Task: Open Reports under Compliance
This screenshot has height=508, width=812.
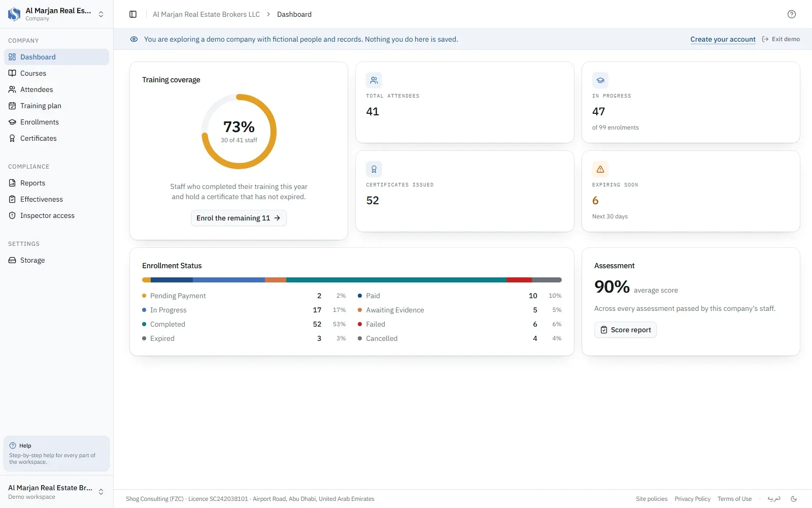Action: [x=56, y=183]
